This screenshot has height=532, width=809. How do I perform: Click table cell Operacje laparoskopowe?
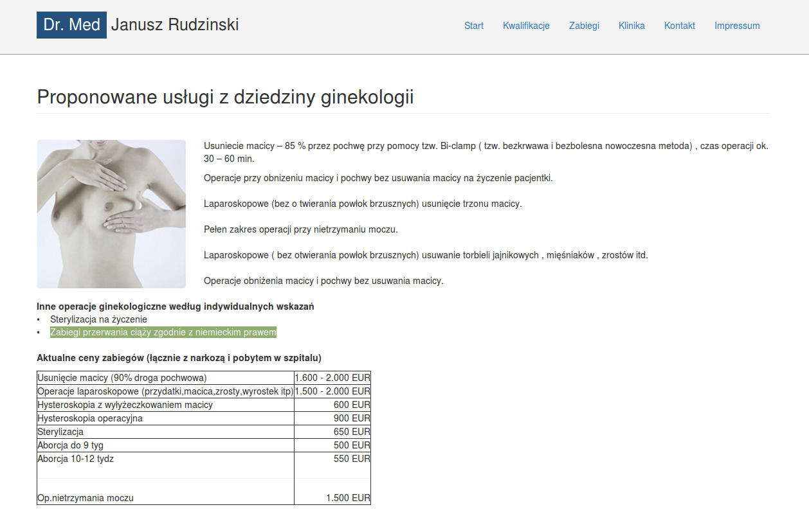click(x=165, y=391)
